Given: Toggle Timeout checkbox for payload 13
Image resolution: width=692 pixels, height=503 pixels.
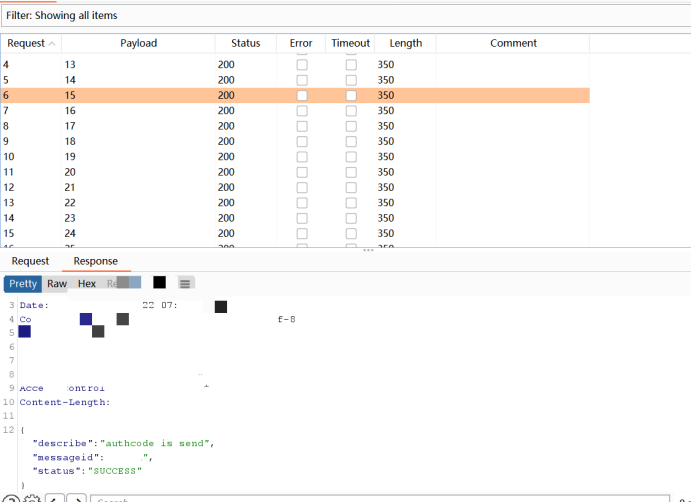Looking at the screenshot, I should click(351, 65).
